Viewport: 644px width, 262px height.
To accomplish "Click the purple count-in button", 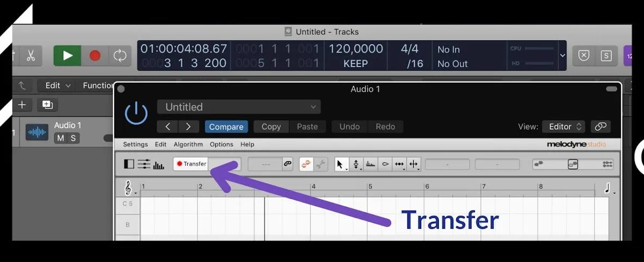I will click(x=629, y=56).
